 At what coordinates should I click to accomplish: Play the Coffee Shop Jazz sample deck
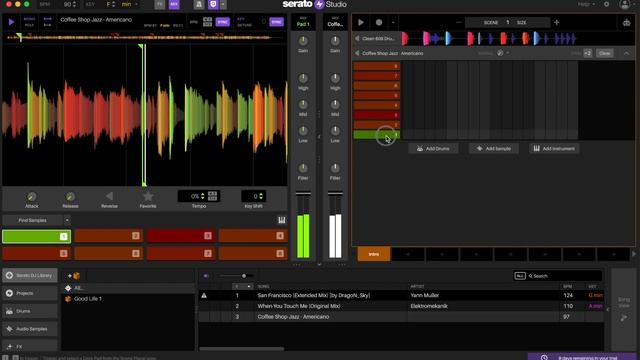pos(11,22)
